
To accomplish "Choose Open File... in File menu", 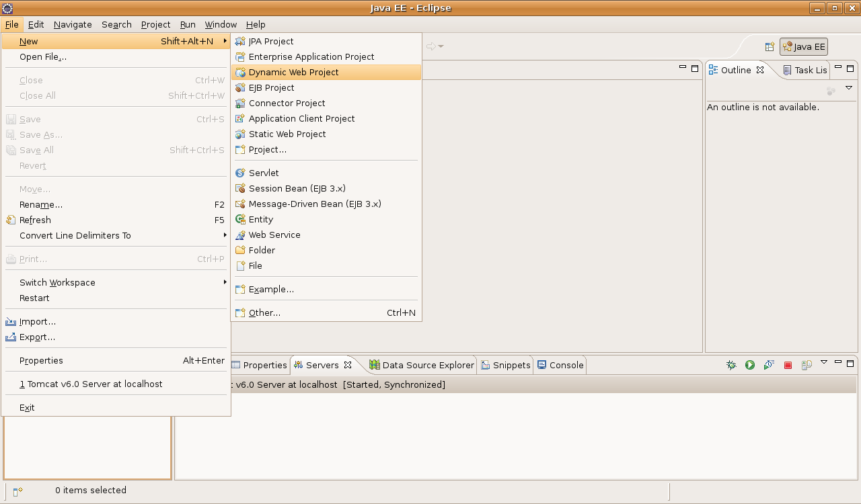I will pos(116,56).
